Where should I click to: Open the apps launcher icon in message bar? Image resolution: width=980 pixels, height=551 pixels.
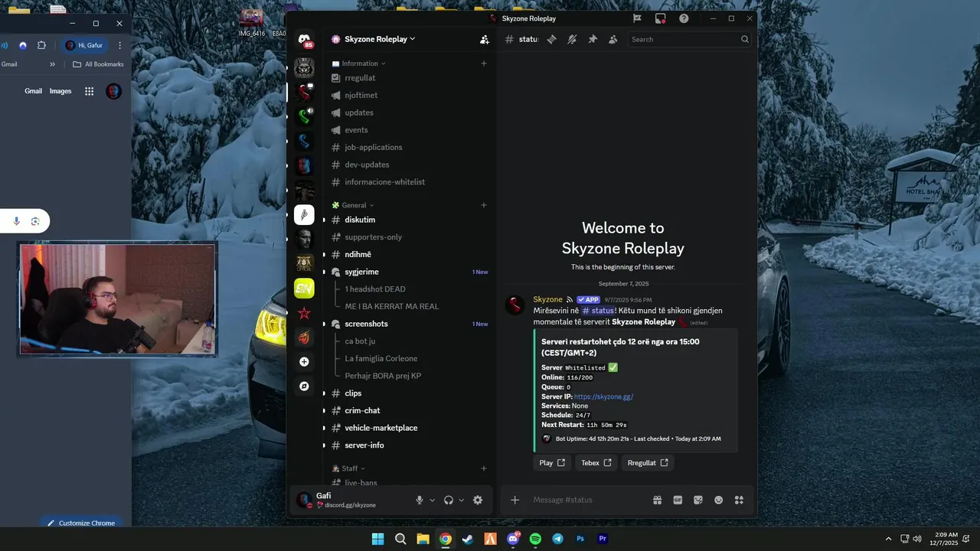(739, 500)
